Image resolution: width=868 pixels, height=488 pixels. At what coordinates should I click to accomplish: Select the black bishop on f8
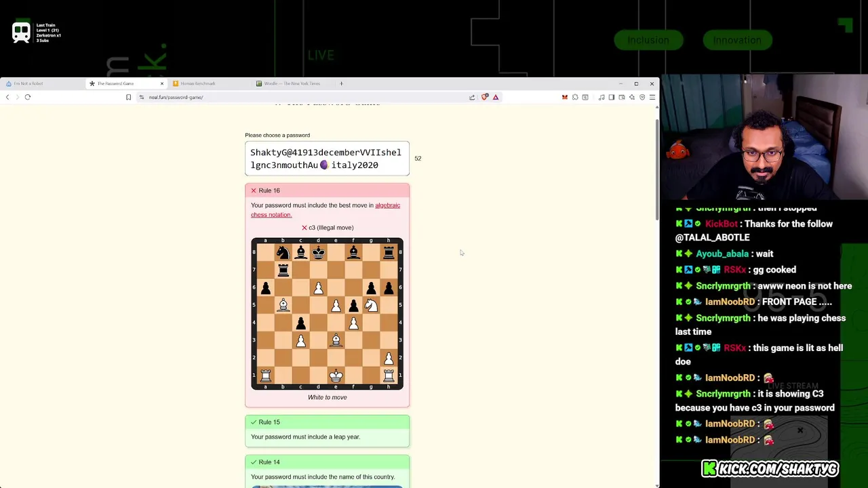pos(353,253)
